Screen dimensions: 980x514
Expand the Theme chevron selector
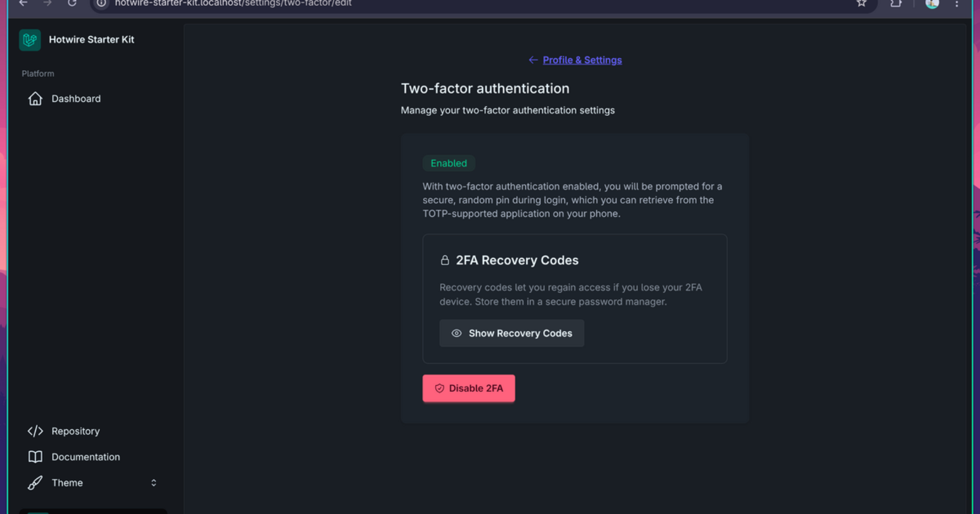point(153,483)
